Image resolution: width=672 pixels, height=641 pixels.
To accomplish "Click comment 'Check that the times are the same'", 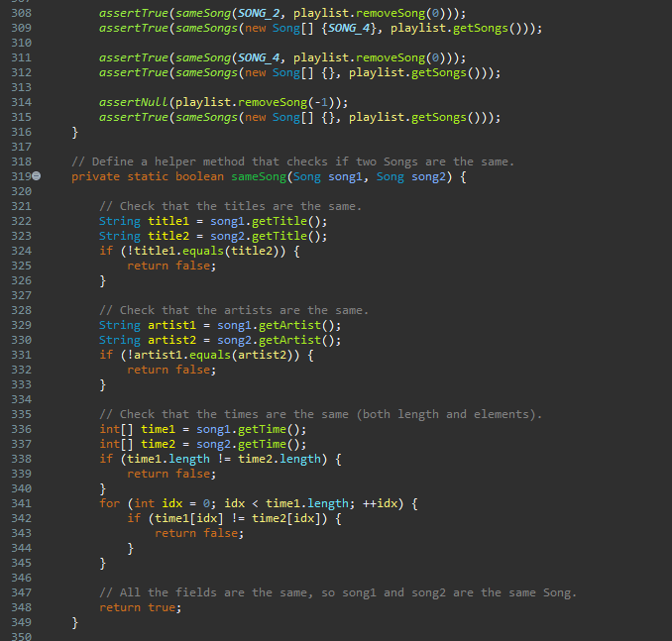I will (320, 414).
